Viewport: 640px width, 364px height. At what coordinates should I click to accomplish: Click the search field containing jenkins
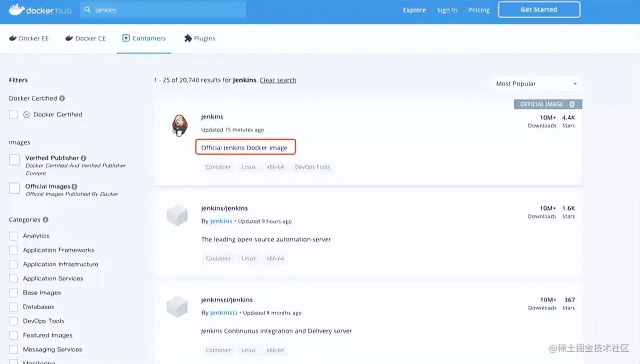coord(163,9)
